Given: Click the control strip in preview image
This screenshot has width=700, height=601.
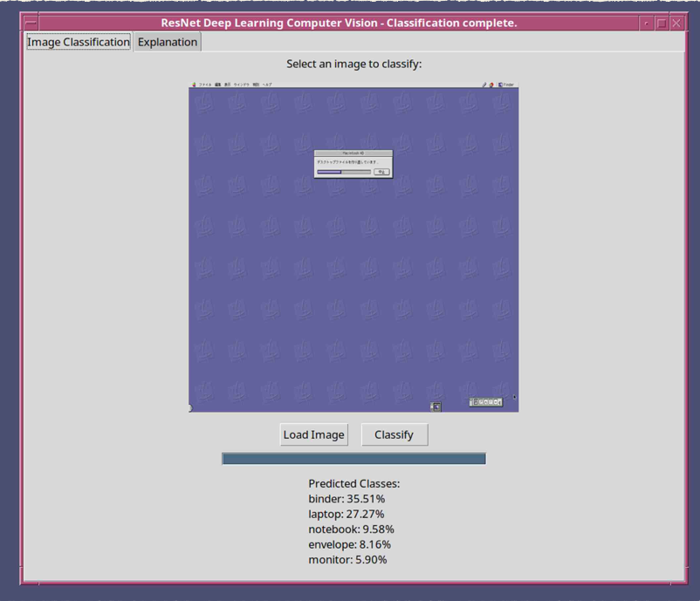Looking at the screenshot, I should coord(486,402).
